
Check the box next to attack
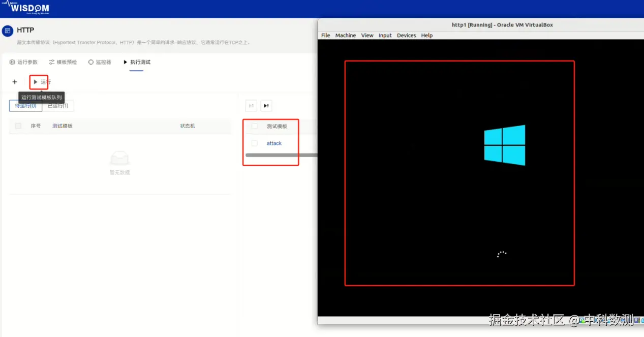255,143
